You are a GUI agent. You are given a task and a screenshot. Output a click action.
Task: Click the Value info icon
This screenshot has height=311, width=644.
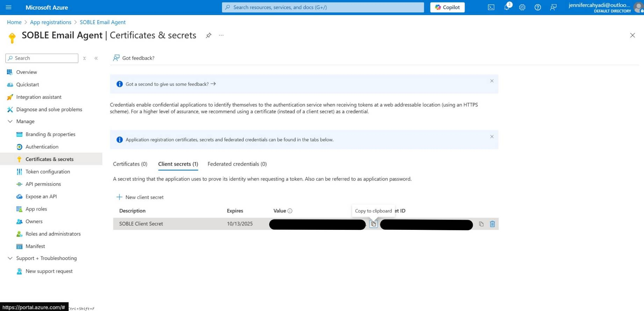pos(290,211)
